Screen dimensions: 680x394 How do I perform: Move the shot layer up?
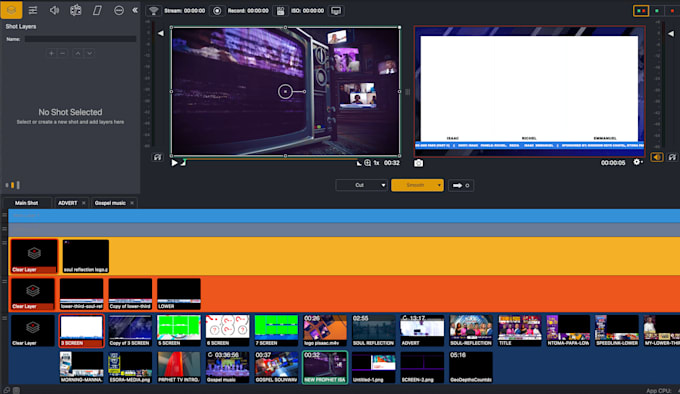coord(78,53)
